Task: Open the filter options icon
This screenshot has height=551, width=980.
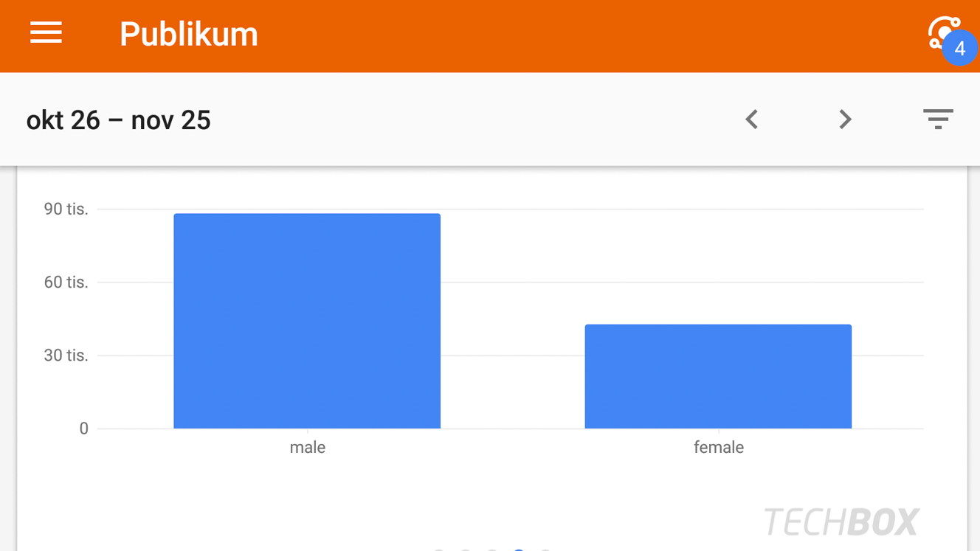Action: (938, 119)
